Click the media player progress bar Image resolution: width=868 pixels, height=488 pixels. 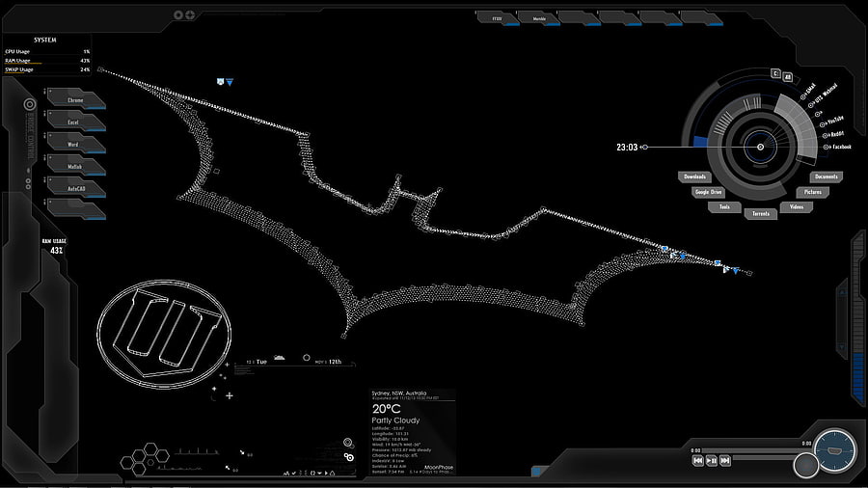tap(755, 450)
